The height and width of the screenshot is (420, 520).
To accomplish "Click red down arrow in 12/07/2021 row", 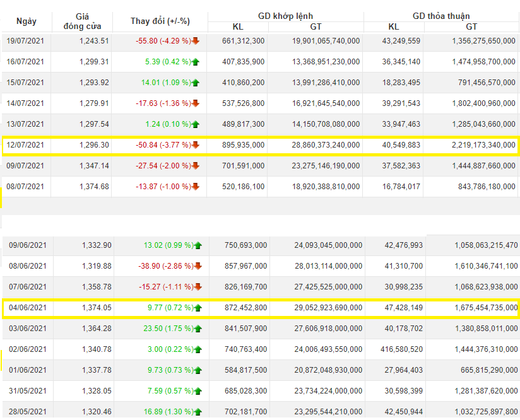I will click(x=196, y=145).
